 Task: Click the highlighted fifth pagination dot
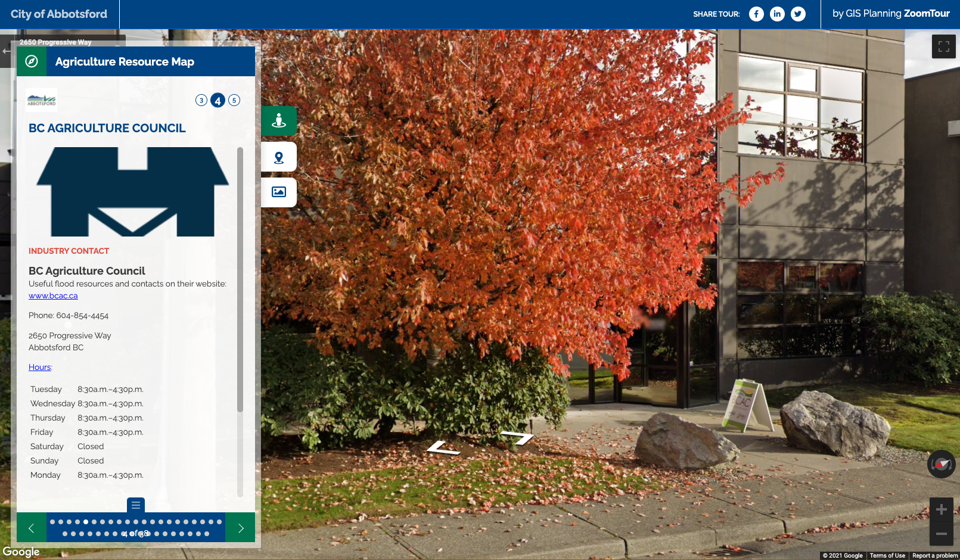(x=86, y=522)
